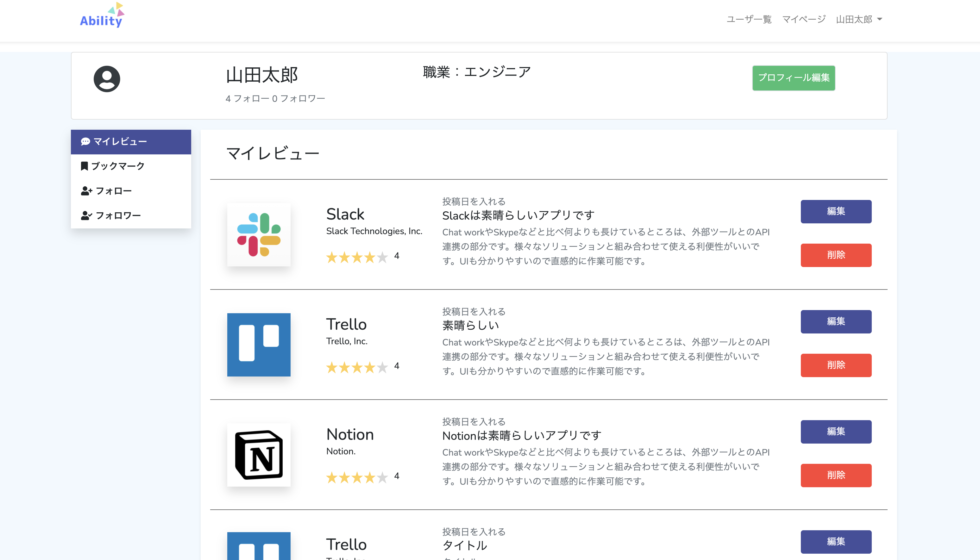Click the Slack app logo thumbnail
This screenshot has height=560, width=980.
[259, 235]
